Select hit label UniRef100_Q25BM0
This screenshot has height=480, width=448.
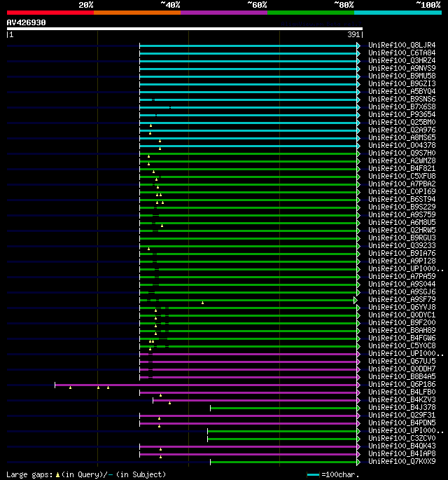click(402, 122)
